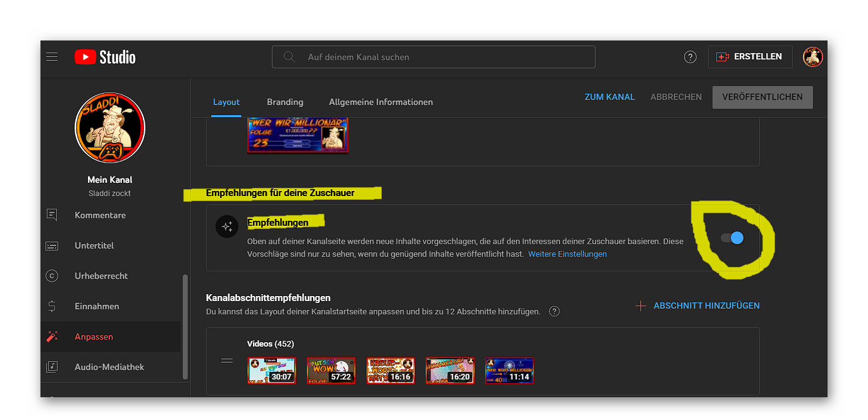868x420 pixels.
Task: Click the ERSTELLEN button
Action: pyautogui.click(x=750, y=57)
